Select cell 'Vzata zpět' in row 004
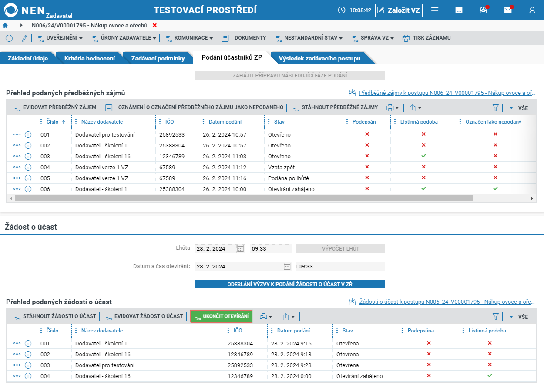The image size is (544, 392). coord(304,167)
